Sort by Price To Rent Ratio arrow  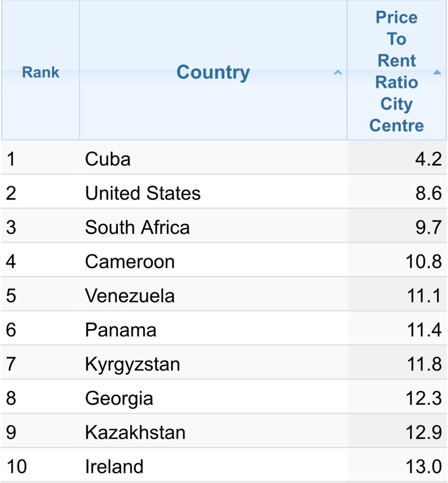[x=437, y=72]
